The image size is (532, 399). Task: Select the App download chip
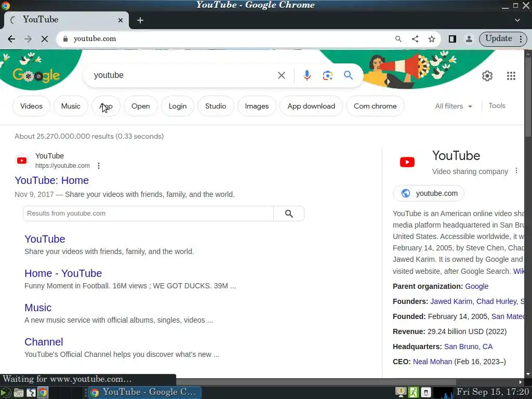(x=311, y=106)
